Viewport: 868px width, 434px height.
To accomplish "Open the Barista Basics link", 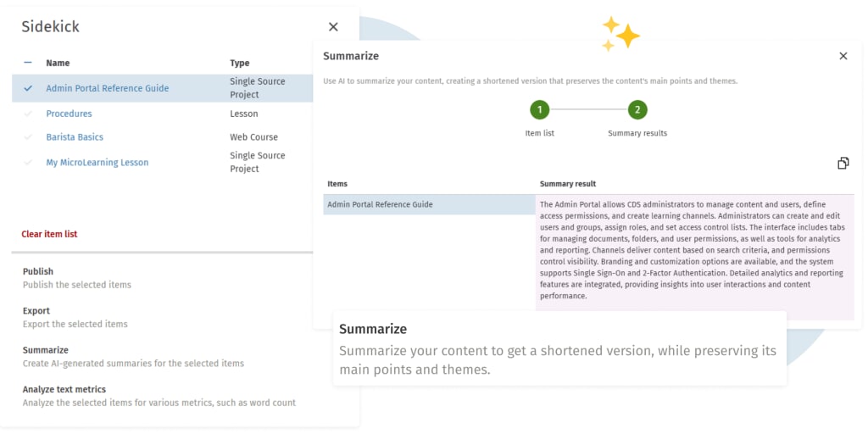I will (x=75, y=137).
